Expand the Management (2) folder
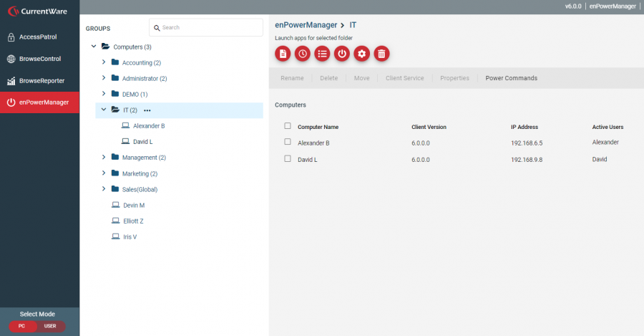Image resolution: width=644 pixels, height=336 pixels. [x=104, y=157]
